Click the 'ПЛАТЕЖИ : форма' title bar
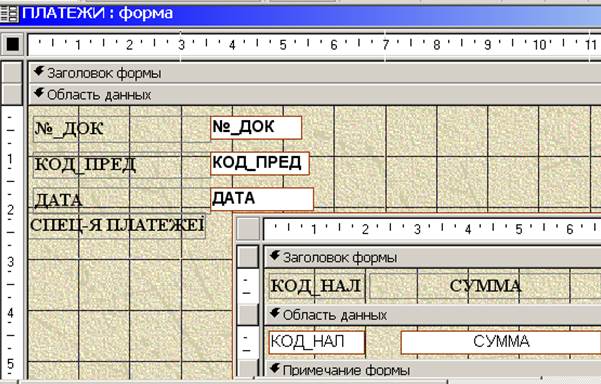601x384 pixels. (300, 14)
